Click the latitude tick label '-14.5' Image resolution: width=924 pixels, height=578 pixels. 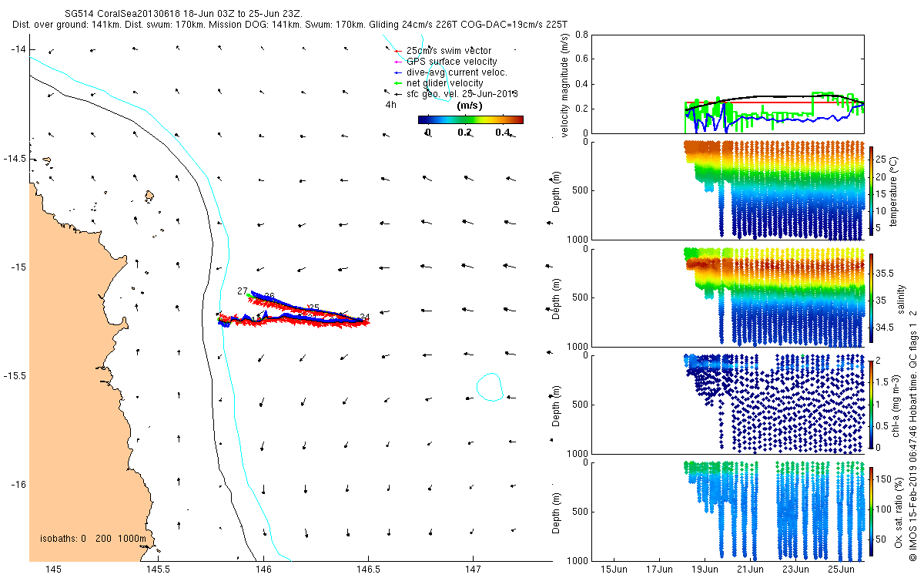[15, 159]
